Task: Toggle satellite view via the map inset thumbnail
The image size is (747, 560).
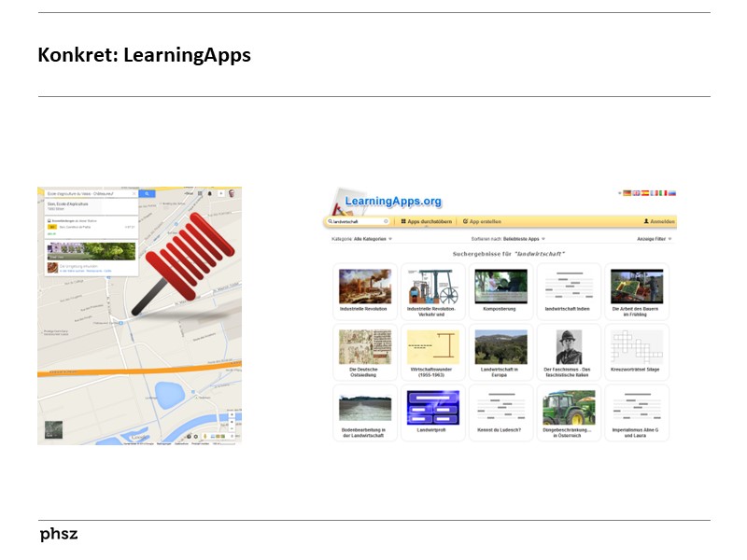Action: 54,429
